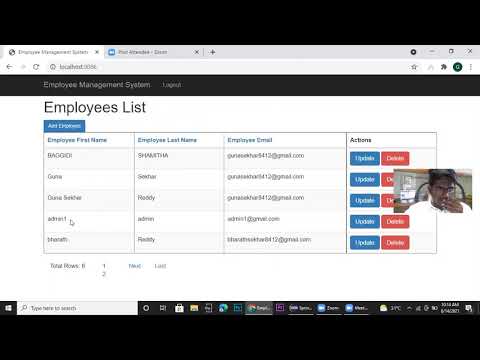The height and width of the screenshot is (360, 480).
Task: Select the BAGGIDI first name cell
Action: pos(89,159)
